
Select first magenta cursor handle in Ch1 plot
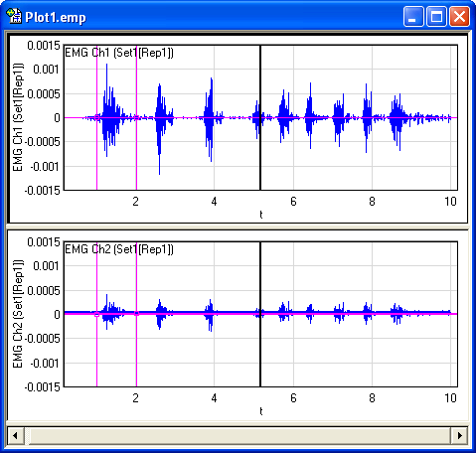tap(96, 117)
